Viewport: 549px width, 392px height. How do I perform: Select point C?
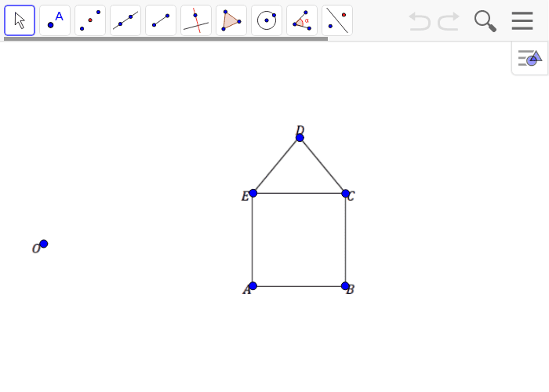point(346,193)
